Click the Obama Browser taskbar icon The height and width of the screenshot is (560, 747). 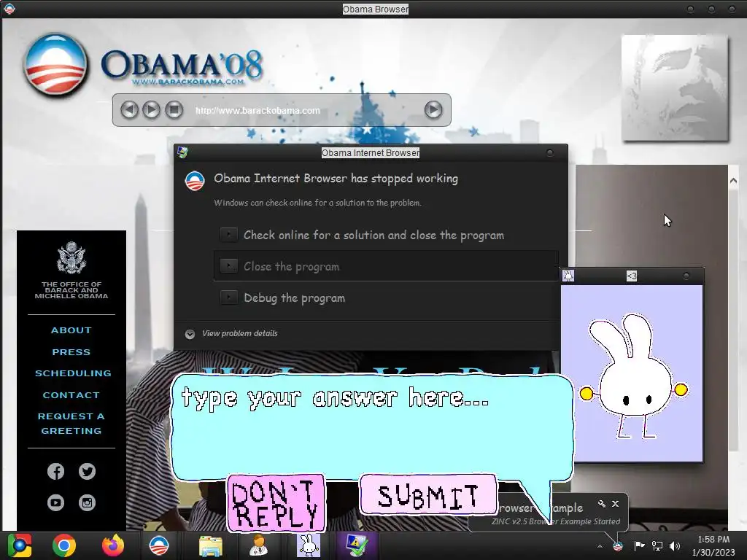[158, 545]
